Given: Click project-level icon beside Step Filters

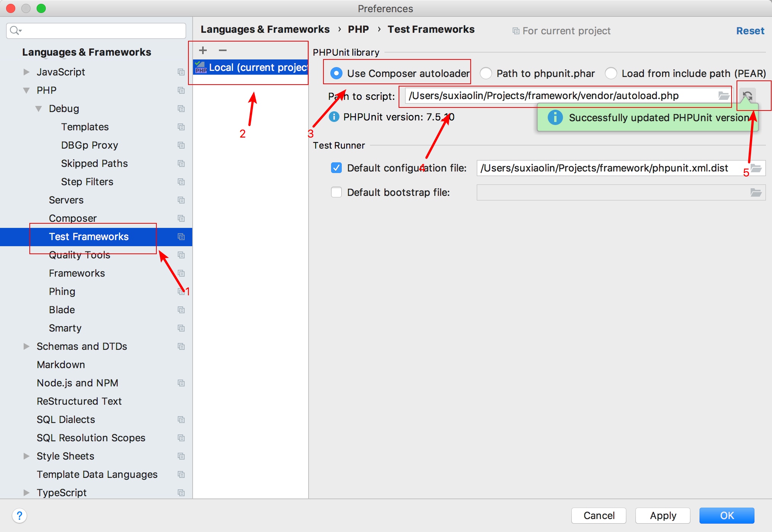Looking at the screenshot, I should pos(181,182).
